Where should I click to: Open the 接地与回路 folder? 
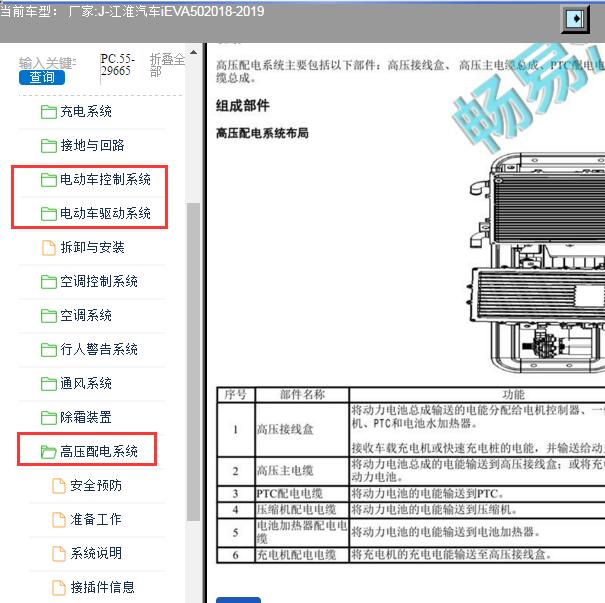coord(92,146)
